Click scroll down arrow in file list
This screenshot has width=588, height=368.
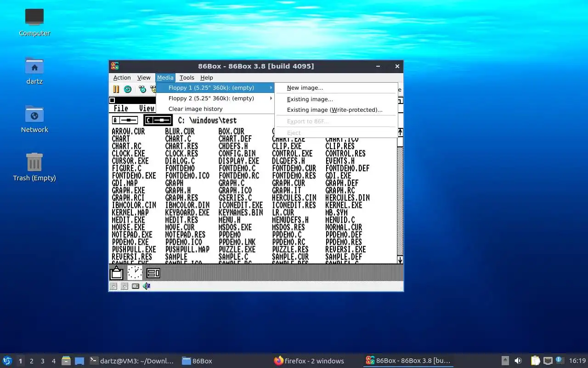point(400,260)
